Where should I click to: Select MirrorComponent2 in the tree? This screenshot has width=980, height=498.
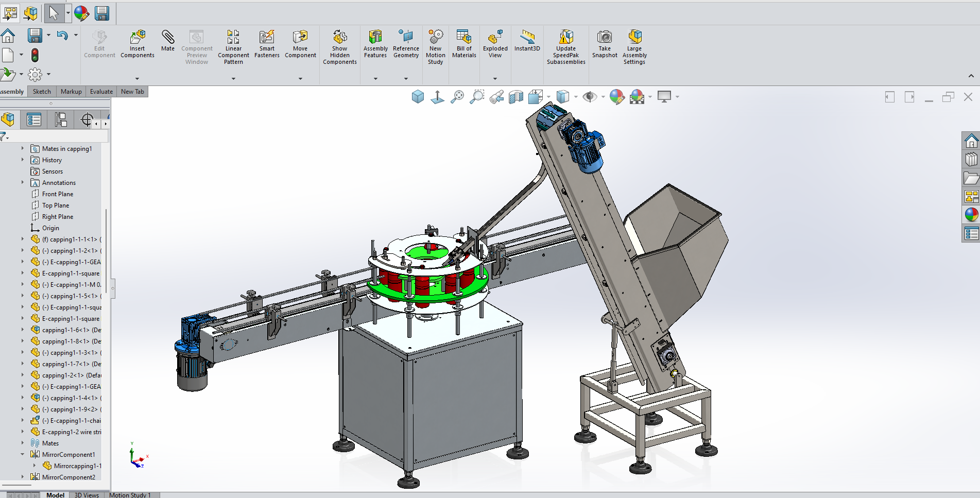[x=68, y=477]
